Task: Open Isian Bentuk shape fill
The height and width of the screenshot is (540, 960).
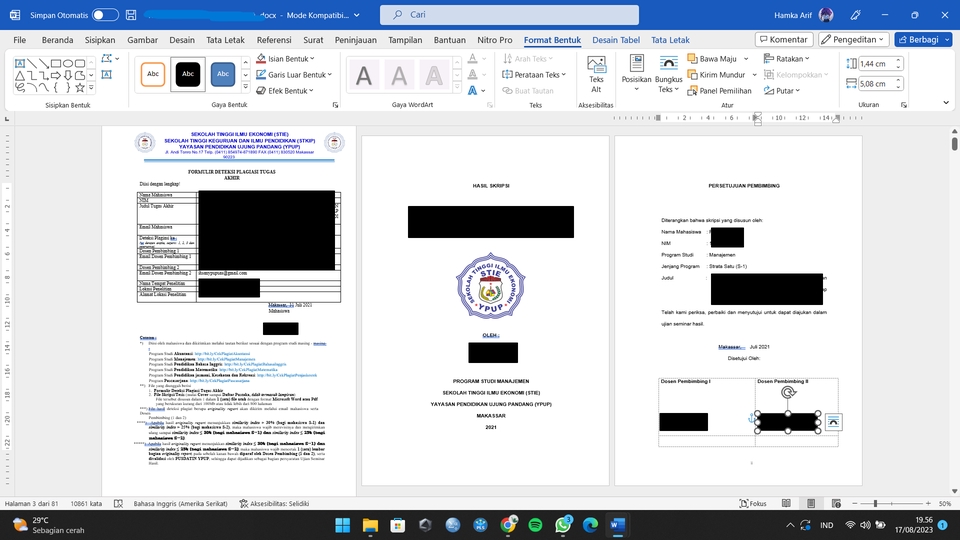Action: pos(285,59)
